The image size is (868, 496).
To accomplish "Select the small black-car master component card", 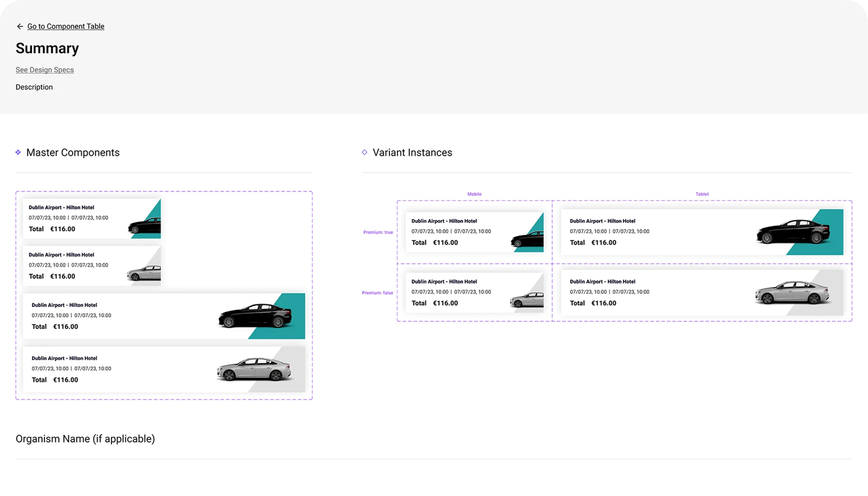I will point(92,219).
